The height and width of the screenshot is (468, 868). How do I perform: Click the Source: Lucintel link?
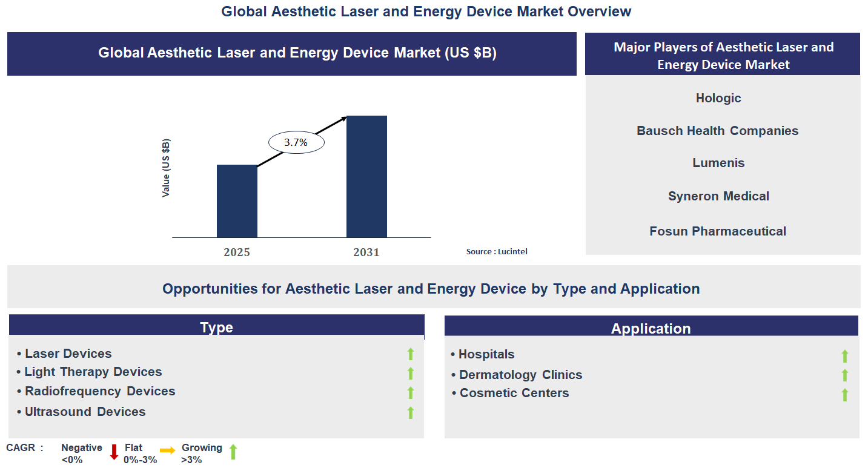tap(497, 251)
